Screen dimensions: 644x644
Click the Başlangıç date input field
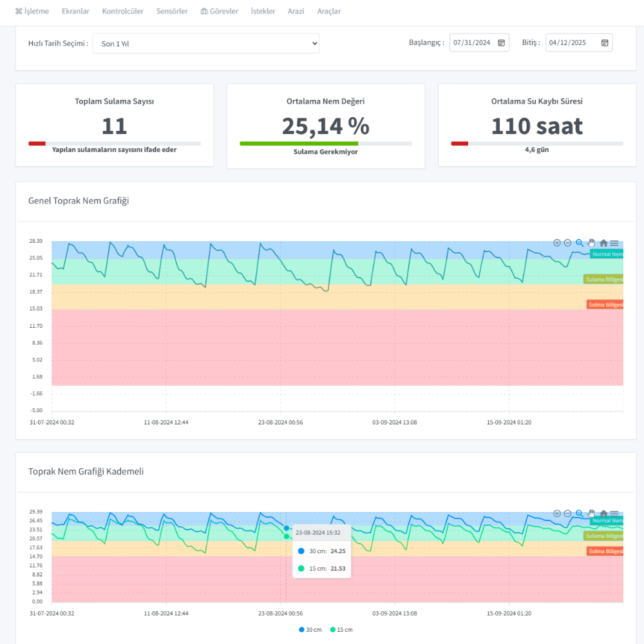tap(473, 42)
